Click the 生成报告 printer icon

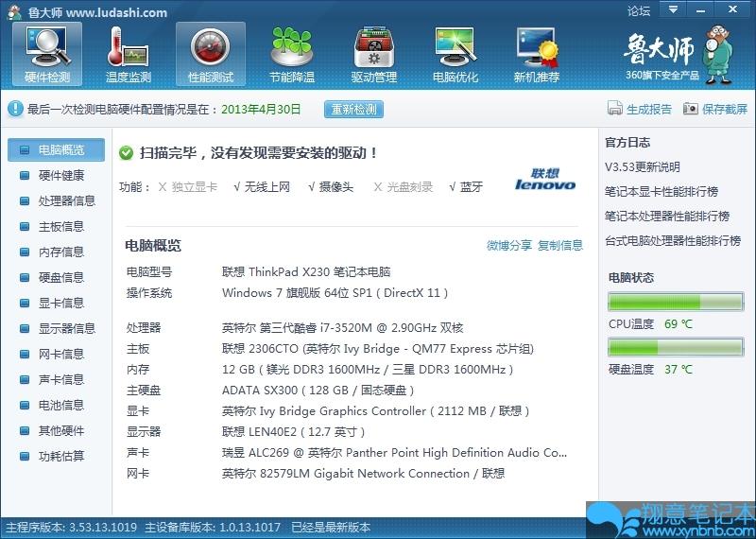(615, 109)
